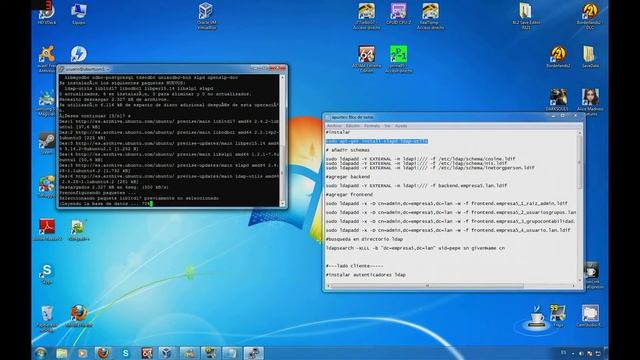Open the Daemon Tools lightning bolt shortcut
The height and width of the screenshot is (360, 640).
tap(78, 54)
